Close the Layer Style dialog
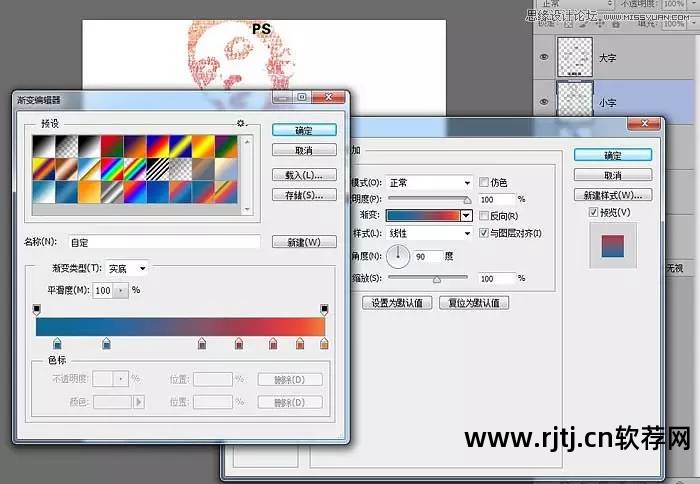This screenshot has width=700, height=484. pyautogui.click(x=644, y=124)
